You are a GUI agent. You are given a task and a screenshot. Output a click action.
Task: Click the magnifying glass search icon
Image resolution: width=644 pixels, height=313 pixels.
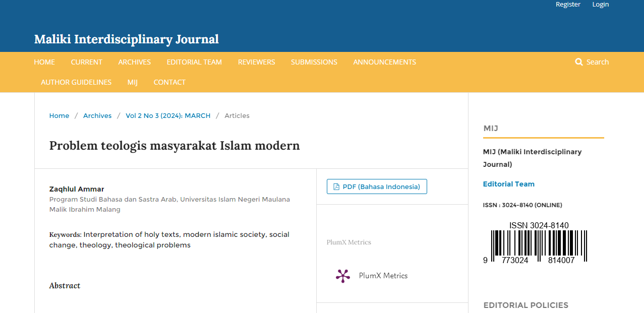pyautogui.click(x=579, y=62)
